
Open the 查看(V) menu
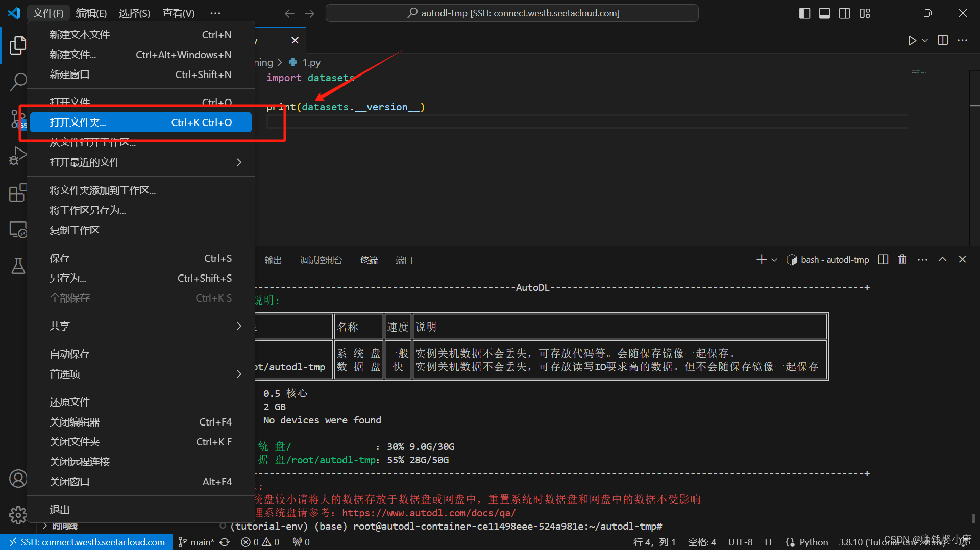coord(178,13)
